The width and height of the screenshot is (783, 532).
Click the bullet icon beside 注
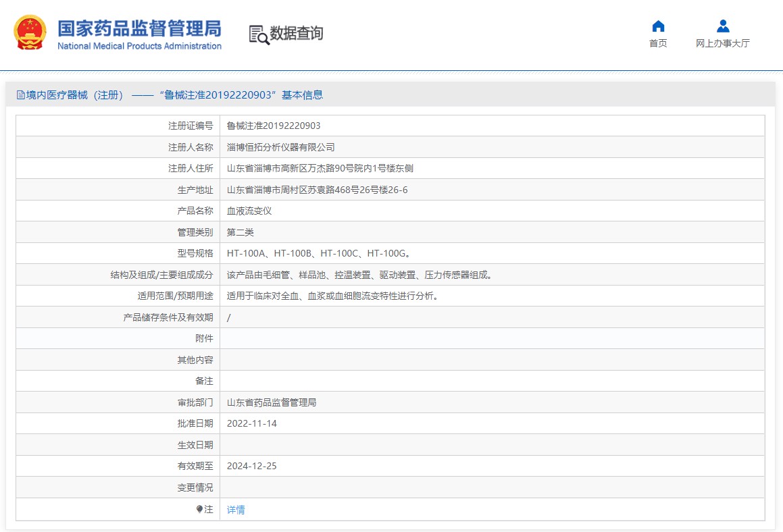200,509
